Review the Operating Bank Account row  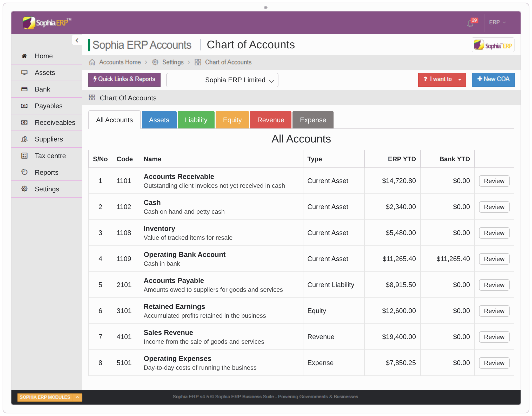494,259
